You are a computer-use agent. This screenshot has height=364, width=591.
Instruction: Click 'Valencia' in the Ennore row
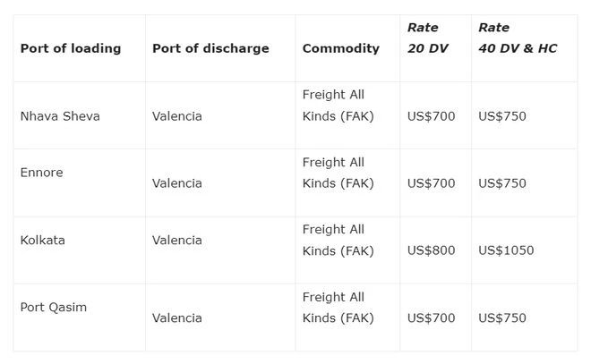click(x=177, y=183)
